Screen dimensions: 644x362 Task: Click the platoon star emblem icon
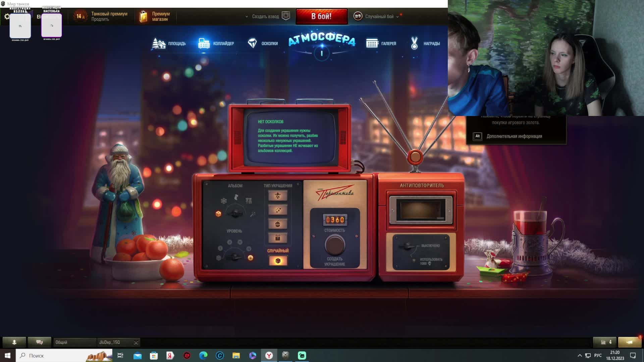[286, 16]
